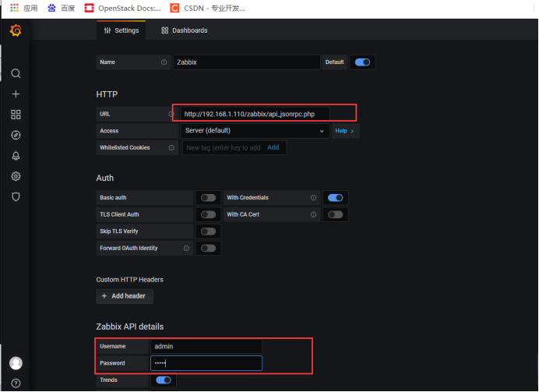Click the Forward OAuth Identity info icon

(x=186, y=249)
